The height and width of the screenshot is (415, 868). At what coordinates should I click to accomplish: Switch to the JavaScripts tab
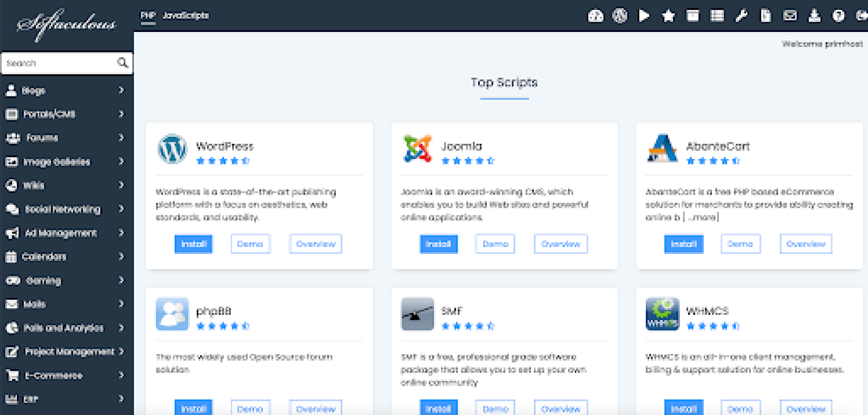coord(185,16)
